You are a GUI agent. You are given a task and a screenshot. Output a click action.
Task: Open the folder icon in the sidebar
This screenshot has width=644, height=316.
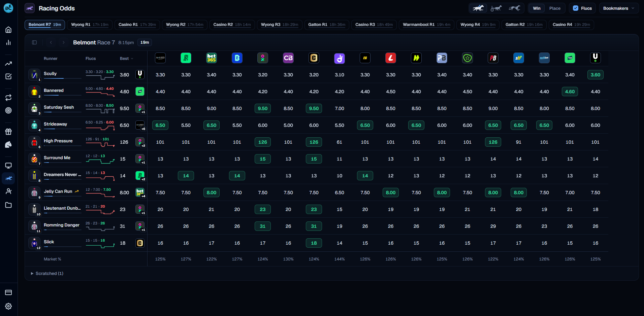[8, 205]
